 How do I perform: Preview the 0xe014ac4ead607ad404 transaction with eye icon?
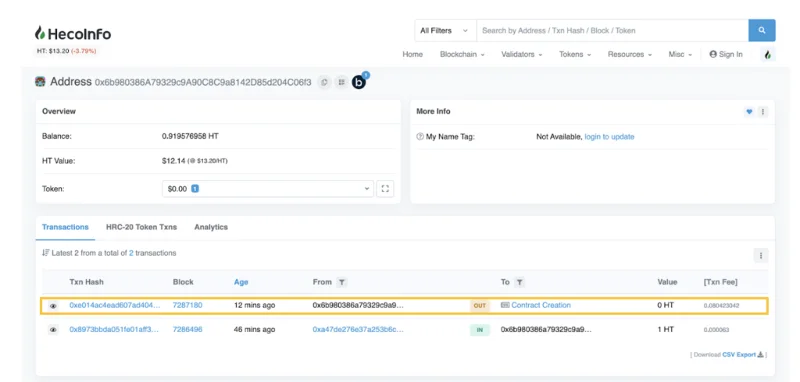(x=53, y=305)
